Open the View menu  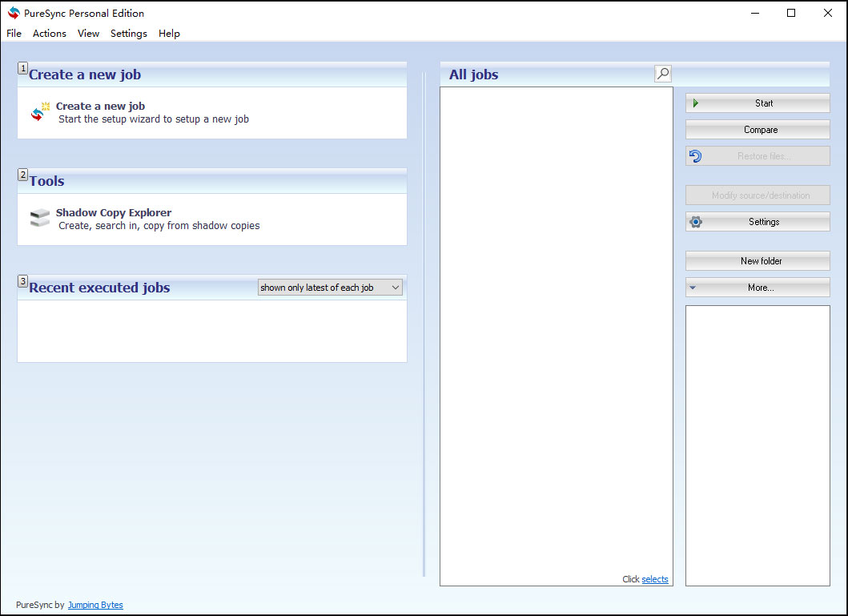pos(88,34)
